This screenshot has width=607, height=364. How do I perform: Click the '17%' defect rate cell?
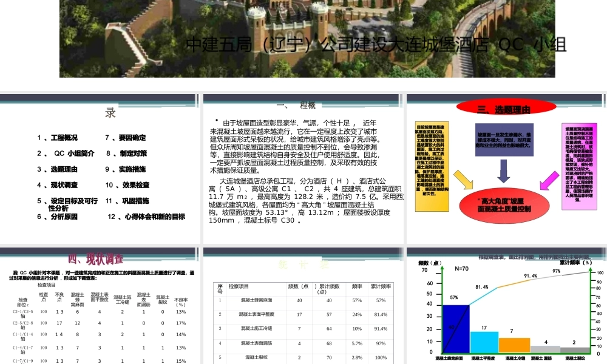point(181,323)
